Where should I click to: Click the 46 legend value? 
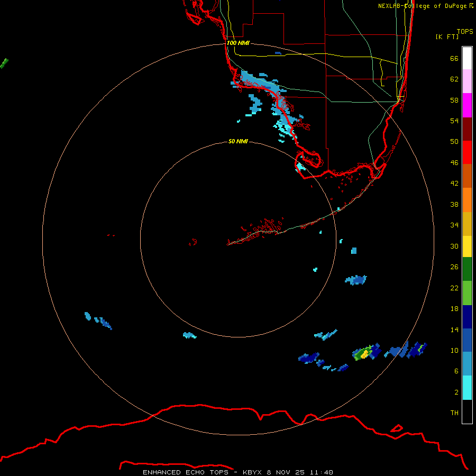coord(454,163)
